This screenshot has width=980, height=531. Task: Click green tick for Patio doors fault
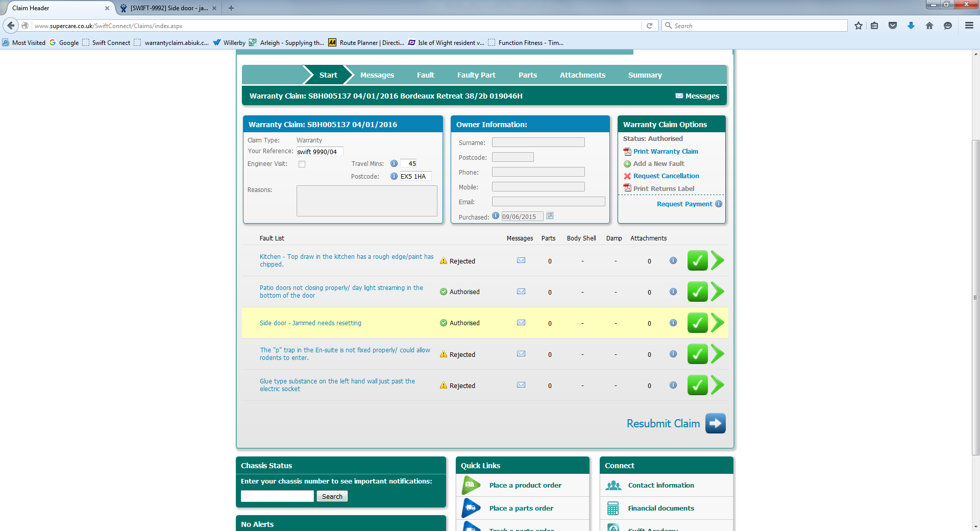697,292
